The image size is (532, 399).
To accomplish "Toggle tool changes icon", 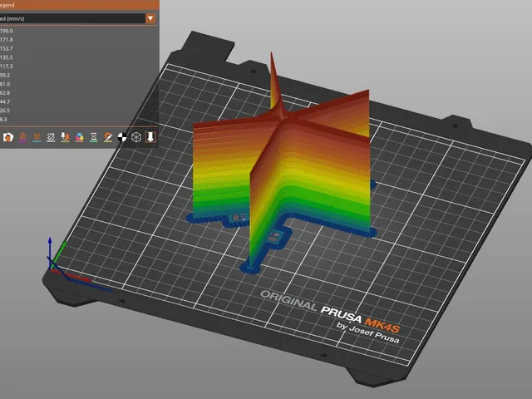I will pos(65,137).
